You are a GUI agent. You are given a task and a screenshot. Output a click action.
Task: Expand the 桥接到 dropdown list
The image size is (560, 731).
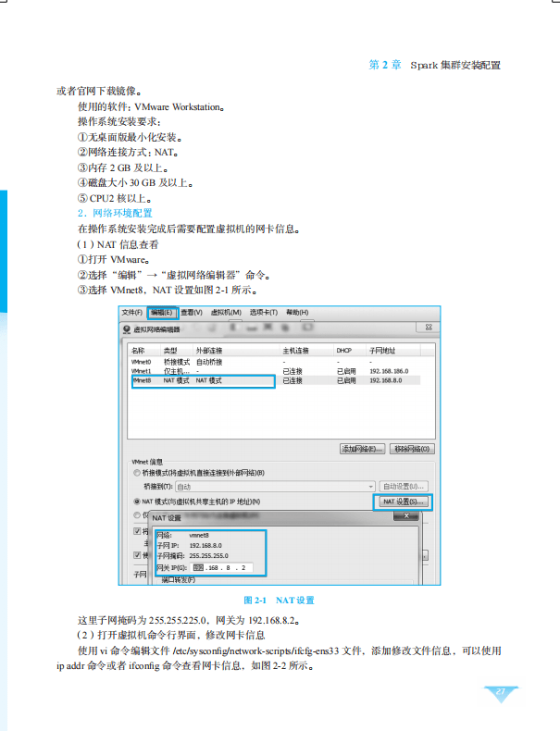coord(370,486)
